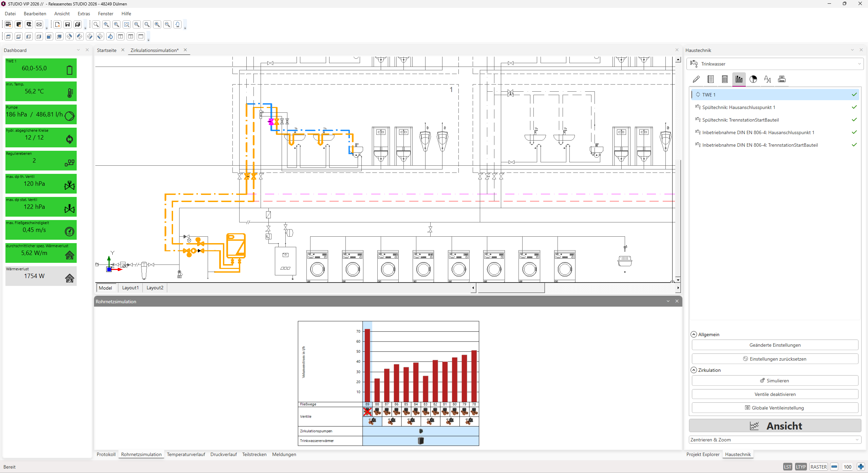Screen dimensions: 868x473
Task: Open the pencil edit tab in Haustechnik
Action: 696,79
